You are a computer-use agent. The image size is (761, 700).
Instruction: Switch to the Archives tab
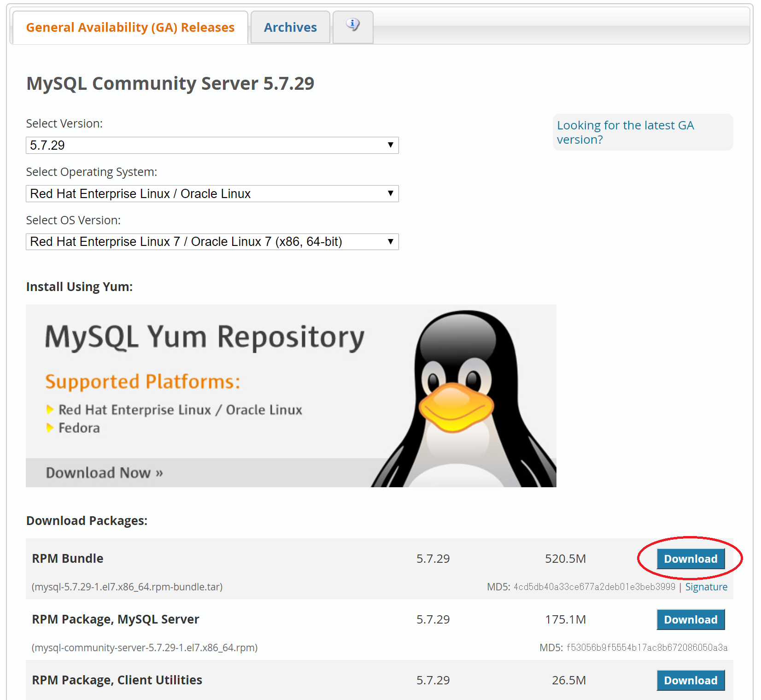coord(290,27)
